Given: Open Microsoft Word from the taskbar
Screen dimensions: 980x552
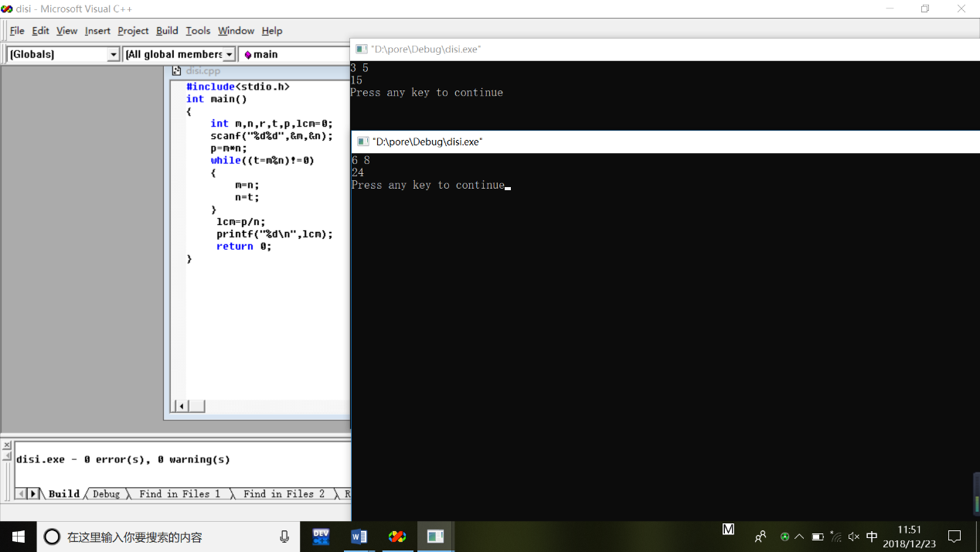Looking at the screenshot, I should pyautogui.click(x=359, y=537).
